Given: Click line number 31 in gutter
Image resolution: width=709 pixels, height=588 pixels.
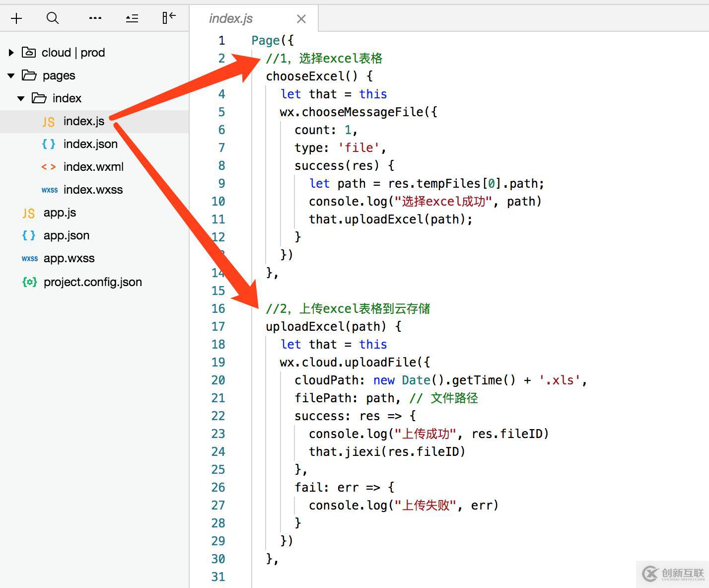Looking at the screenshot, I should click(218, 577).
